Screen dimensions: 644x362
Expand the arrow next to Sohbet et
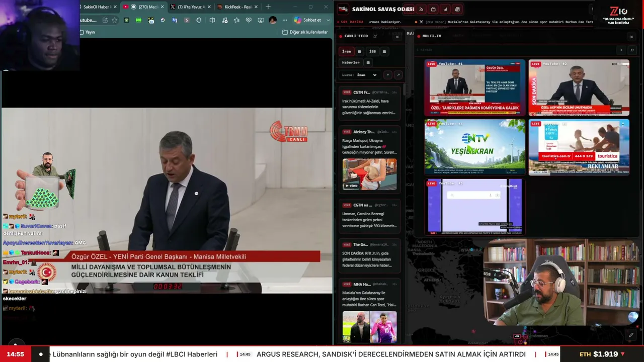[329, 20]
